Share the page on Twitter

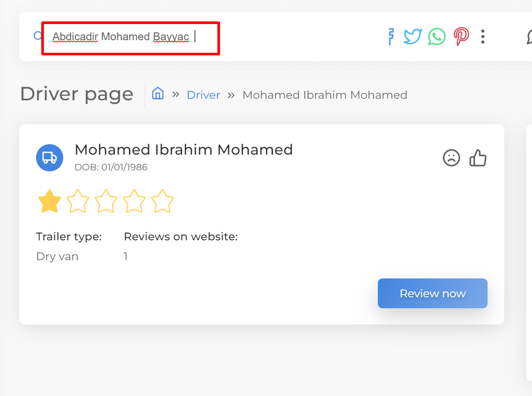(x=412, y=37)
